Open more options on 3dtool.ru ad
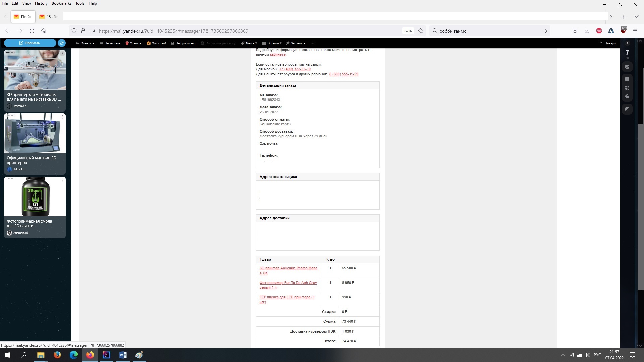644x362 pixels. (62, 117)
